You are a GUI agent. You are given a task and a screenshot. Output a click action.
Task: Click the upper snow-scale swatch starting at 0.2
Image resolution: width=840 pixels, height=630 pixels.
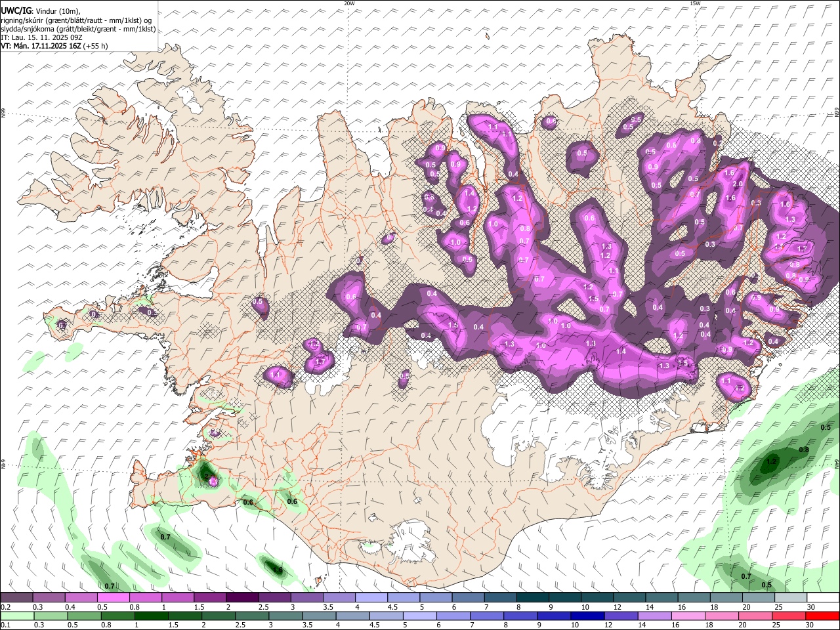click(17, 598)
